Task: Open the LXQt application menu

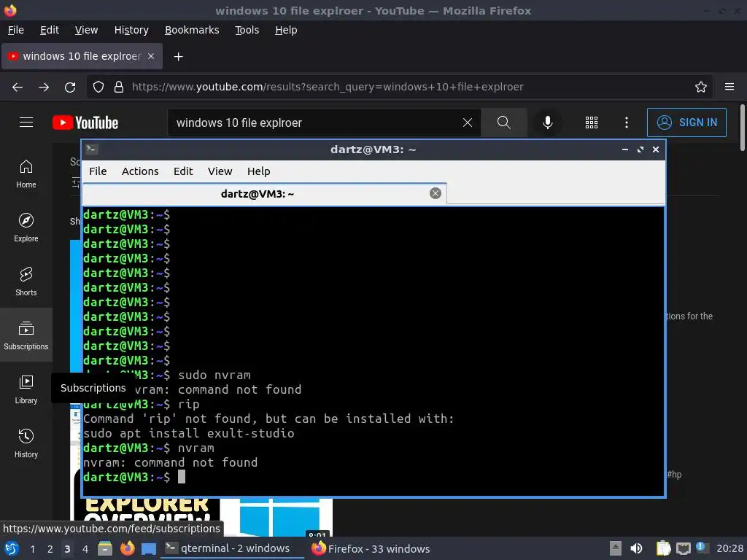Action: pos(11,548)
